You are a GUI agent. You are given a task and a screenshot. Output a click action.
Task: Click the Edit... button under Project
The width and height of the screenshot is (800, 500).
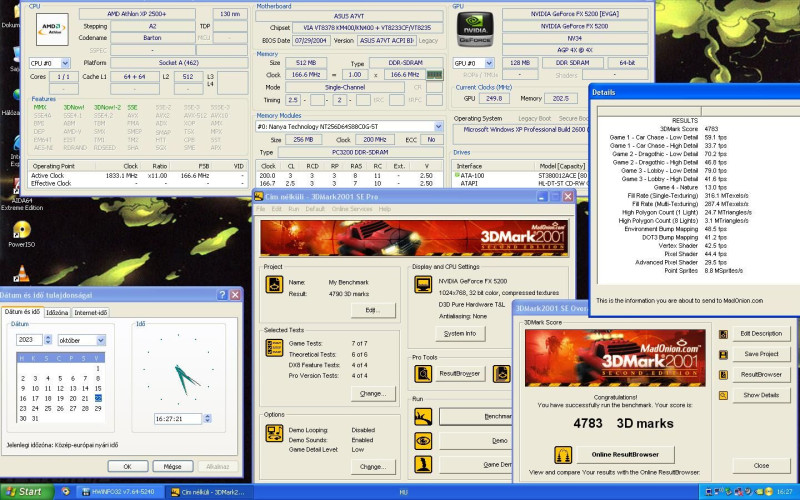(373, 310)
